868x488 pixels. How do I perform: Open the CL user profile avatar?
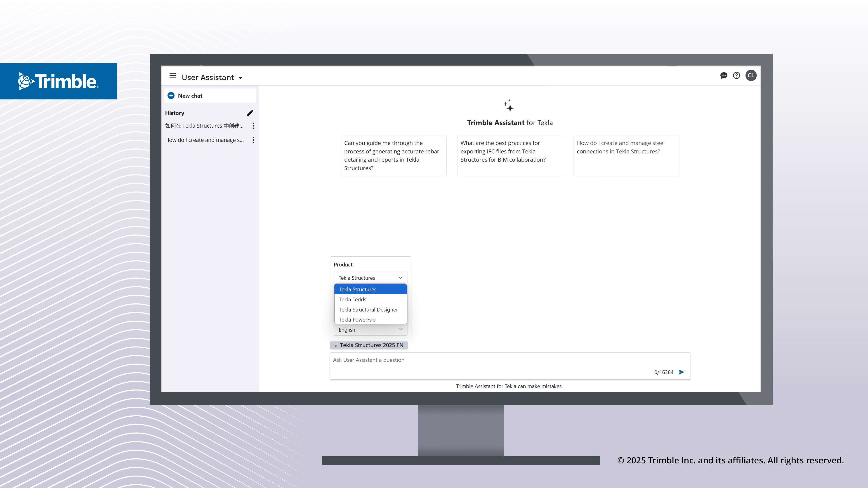[x=751, y=75]
